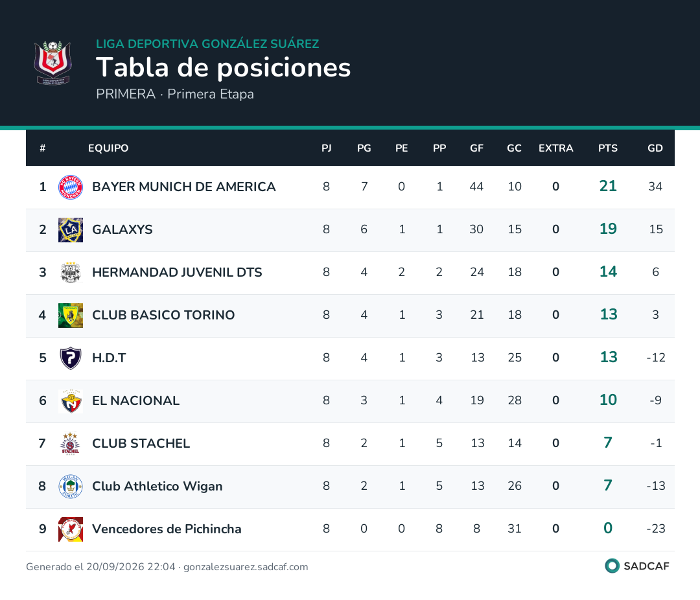Select the El Nacional team crest

click(71, 401)
